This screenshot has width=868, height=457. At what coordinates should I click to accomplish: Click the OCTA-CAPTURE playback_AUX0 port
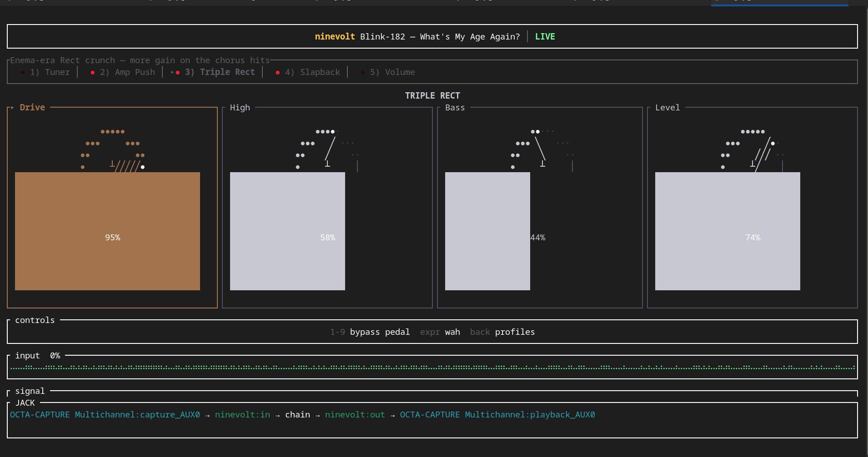pyautogui.click(x=497, y=415)
